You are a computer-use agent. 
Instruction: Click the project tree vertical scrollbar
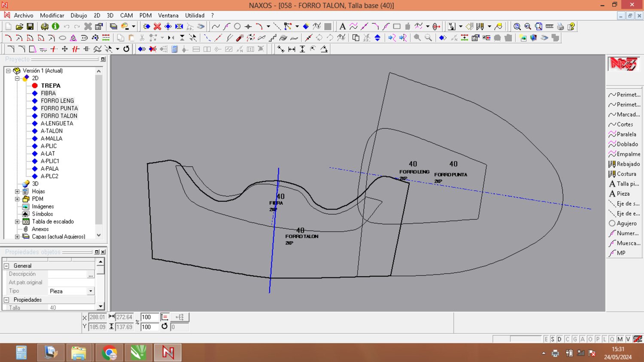tap(99, 150)
